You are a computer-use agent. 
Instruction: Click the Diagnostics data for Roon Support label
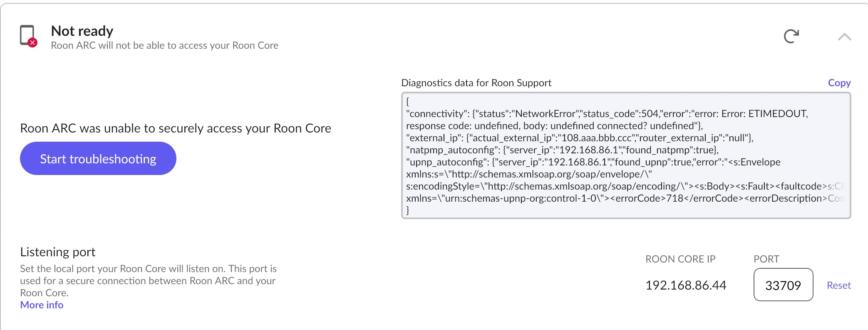click(x=476, y=83)
